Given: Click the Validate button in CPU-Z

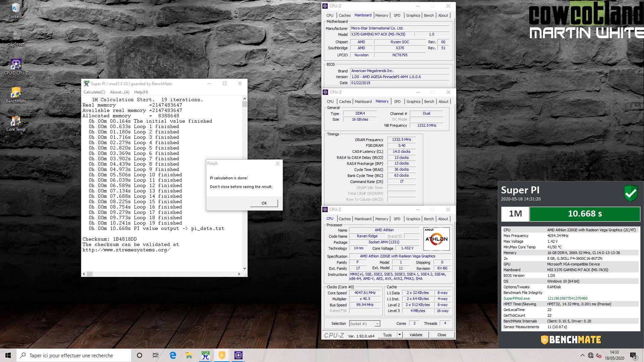Looking at the screenshot, I should pyautogui.click(x=416, y=335).
